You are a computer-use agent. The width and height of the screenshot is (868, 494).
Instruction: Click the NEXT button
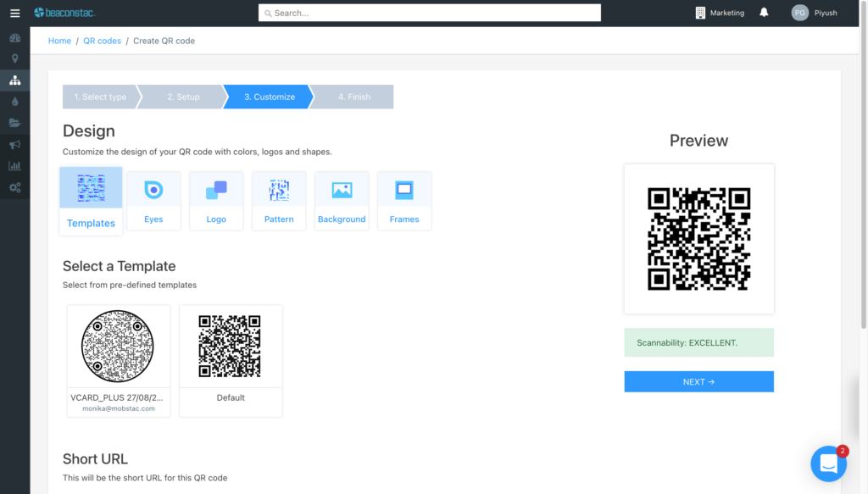click(x=698, y=381)
